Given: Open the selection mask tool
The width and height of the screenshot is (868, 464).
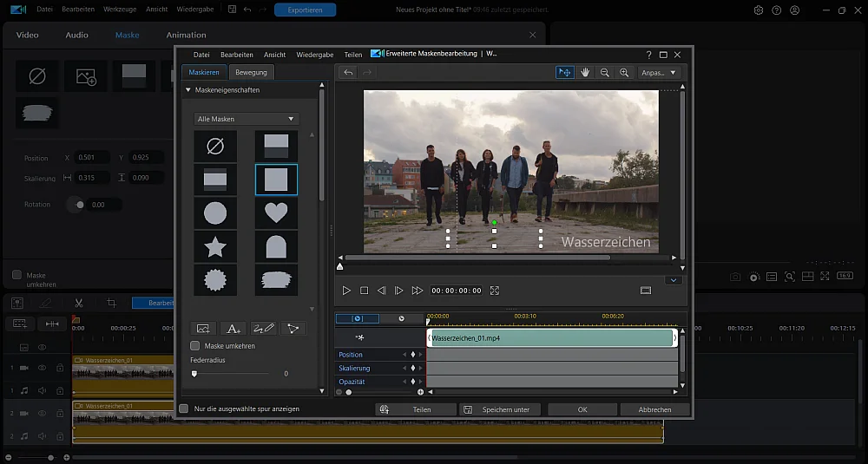Looking at the screenshot, I should (x=293, y=329).
